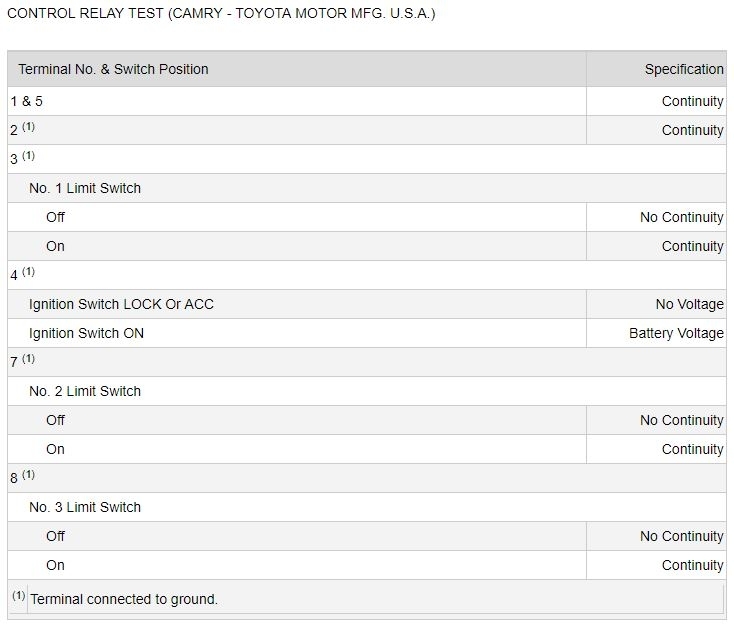Viewport: 734px width, 624px height.
Task: Click the footnote marker beside terminal 4
Action: pyautogui.click(x=28, y=272)
